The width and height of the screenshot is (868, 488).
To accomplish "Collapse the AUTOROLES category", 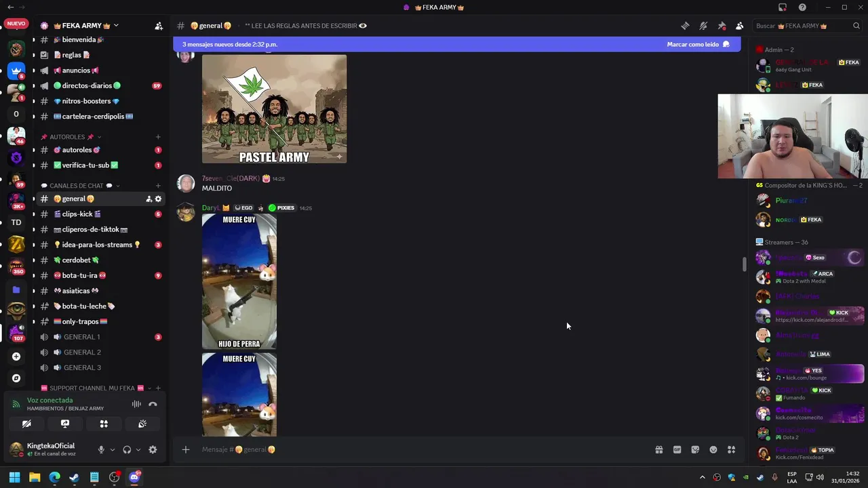I will coord(71,137).
